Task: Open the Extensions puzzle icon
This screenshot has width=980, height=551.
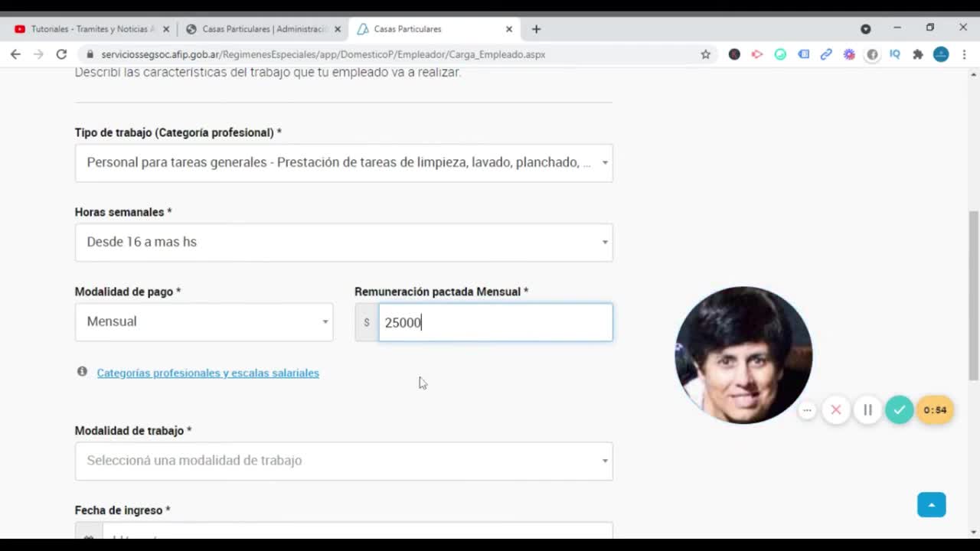Action: (918, 54)
